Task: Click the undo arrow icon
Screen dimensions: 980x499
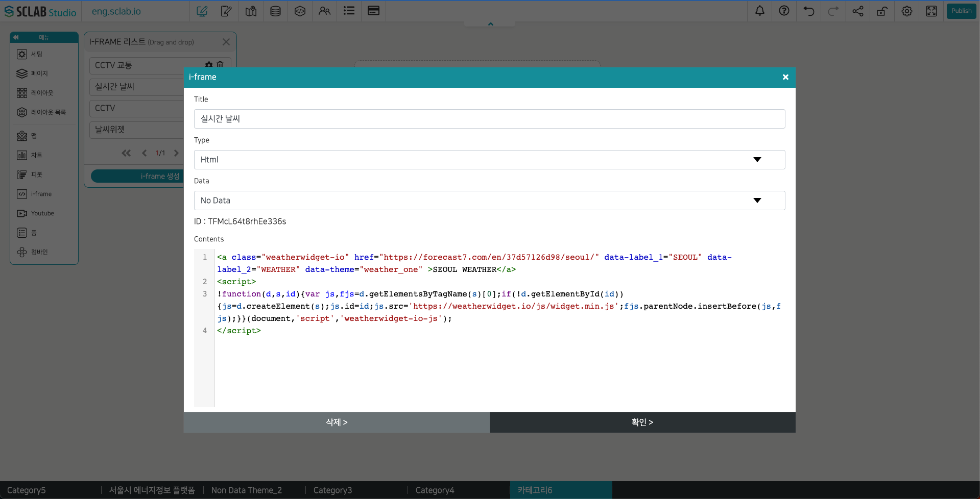Action: (809, 11)
